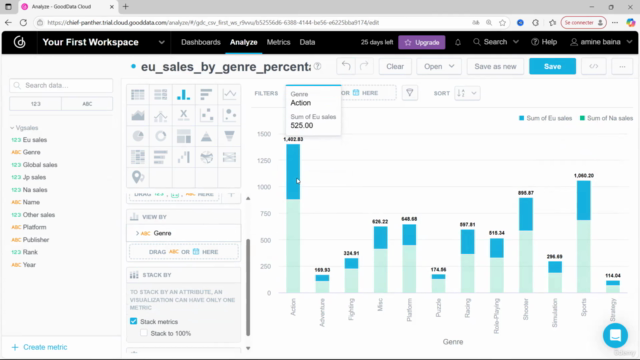Select the Sankey diagram visualization type

[229, 157]
